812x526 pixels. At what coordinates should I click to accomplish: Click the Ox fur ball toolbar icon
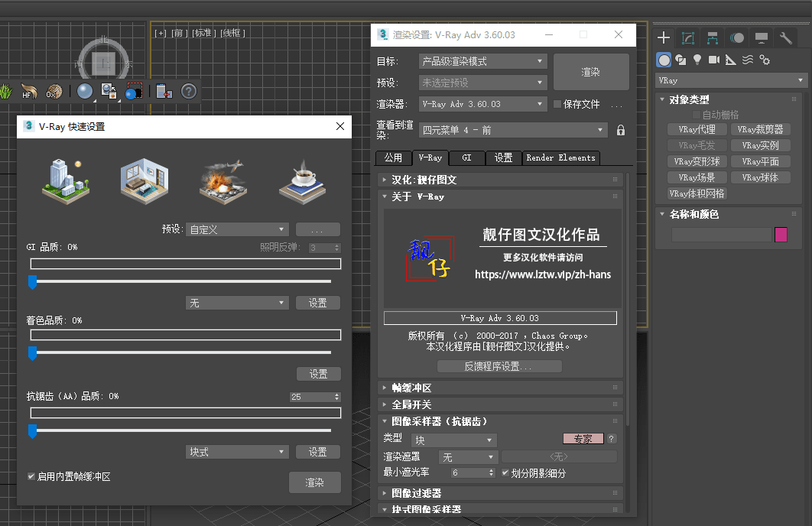pos(54,91)
